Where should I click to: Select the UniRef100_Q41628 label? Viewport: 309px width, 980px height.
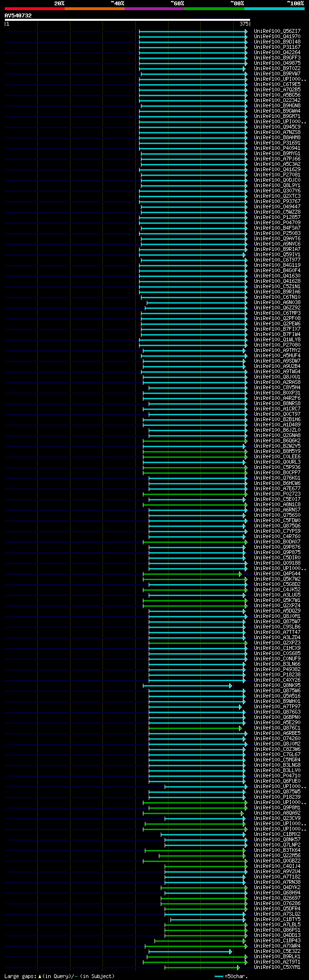coord(277,281)
